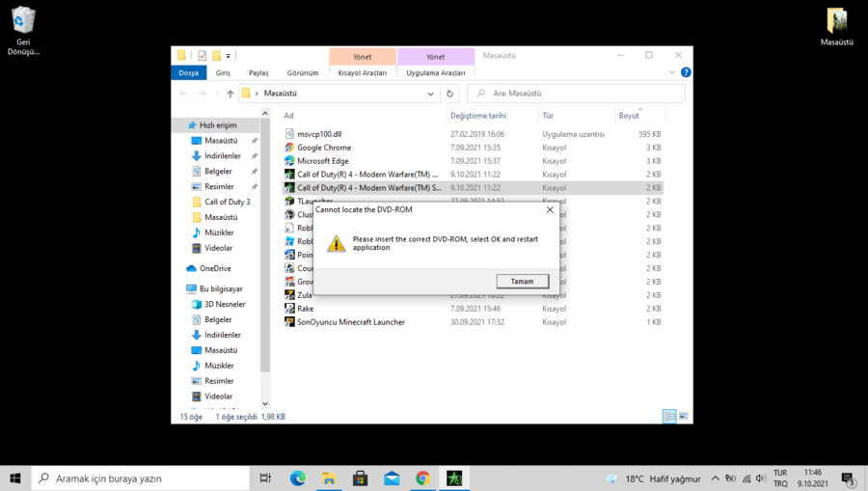Screen dimensions: 868x491
Task: Open the volume control in system tray
Action: point(761,478)
